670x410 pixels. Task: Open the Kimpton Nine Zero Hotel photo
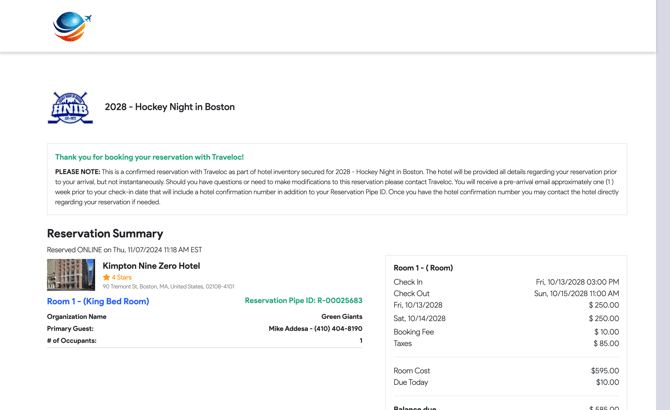71,274
